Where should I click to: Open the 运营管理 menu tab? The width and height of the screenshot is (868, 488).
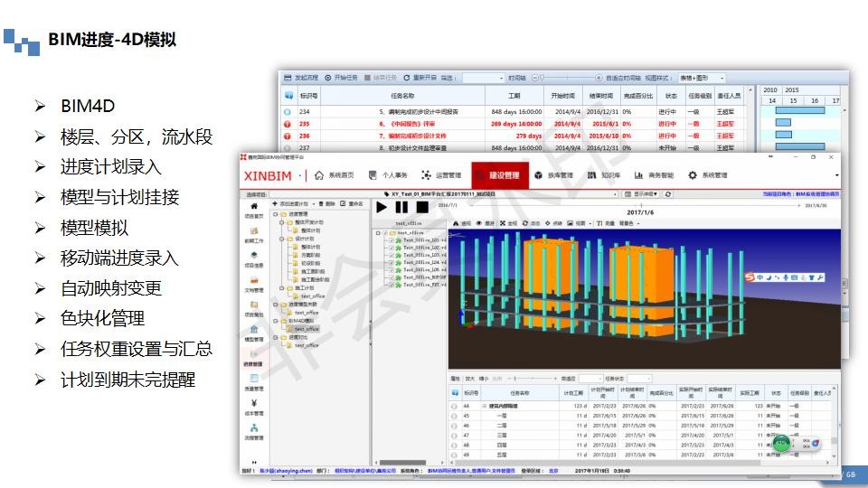[x=441, y=175]
